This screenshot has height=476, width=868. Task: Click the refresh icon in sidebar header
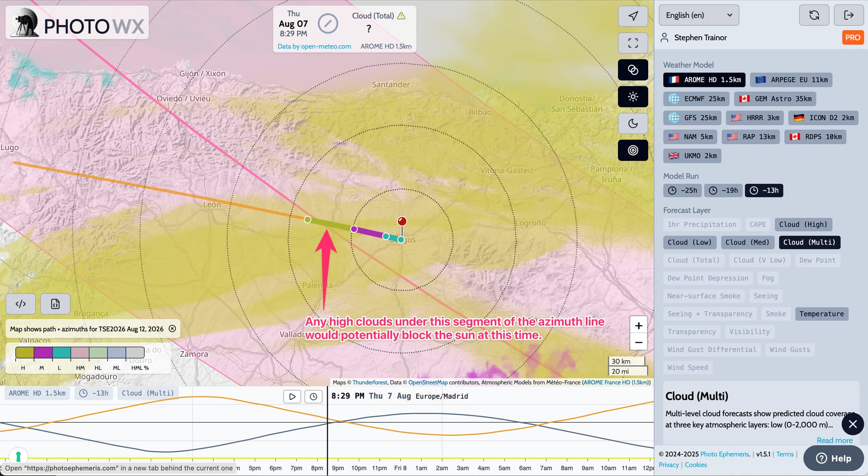tap(814, 15)
